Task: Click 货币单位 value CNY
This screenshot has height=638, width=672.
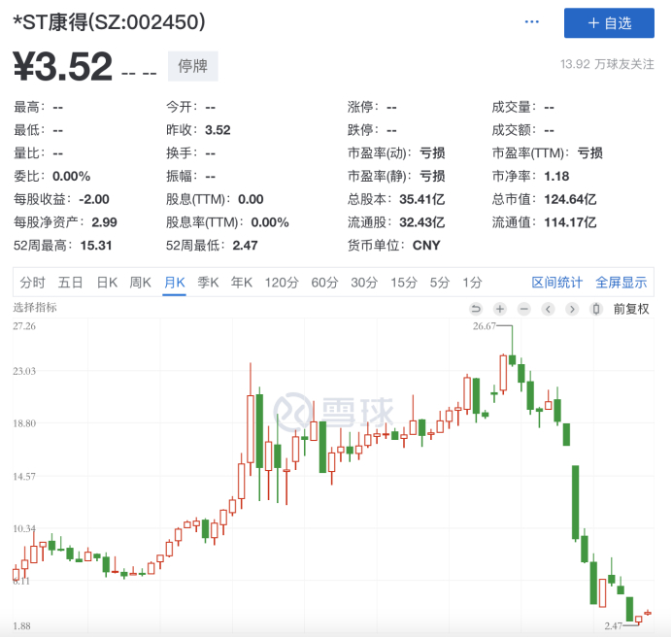Action: click(426, 246)
